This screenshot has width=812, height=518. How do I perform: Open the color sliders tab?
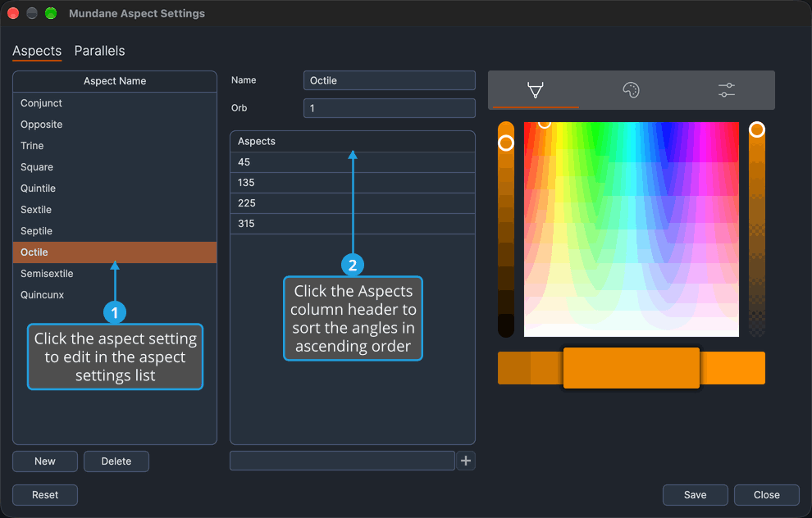pyautogui.click(x=727, y=90)
